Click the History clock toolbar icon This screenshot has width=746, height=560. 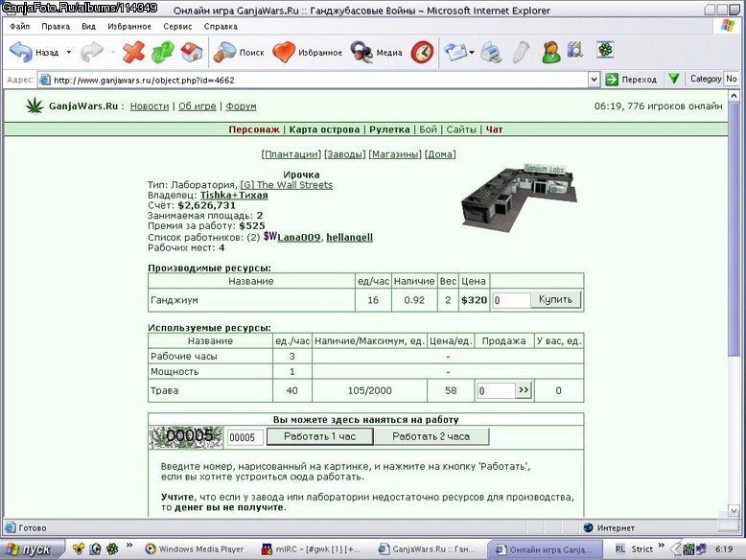click(423, 53)
